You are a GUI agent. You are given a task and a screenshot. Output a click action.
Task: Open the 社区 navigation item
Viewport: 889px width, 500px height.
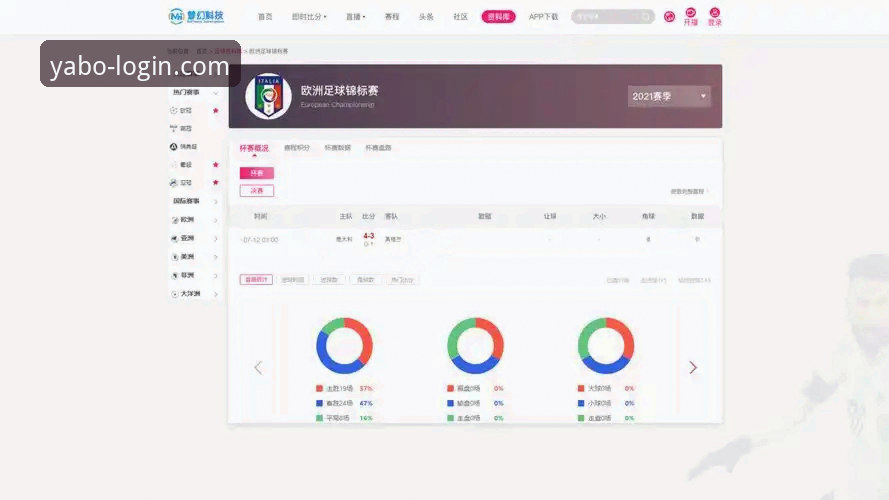[x=460, y=17]
